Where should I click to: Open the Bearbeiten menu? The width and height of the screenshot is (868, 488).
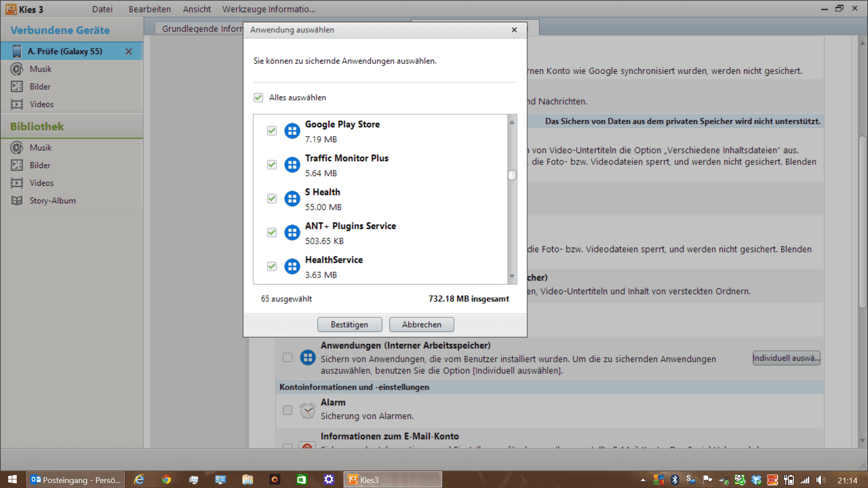150,9
